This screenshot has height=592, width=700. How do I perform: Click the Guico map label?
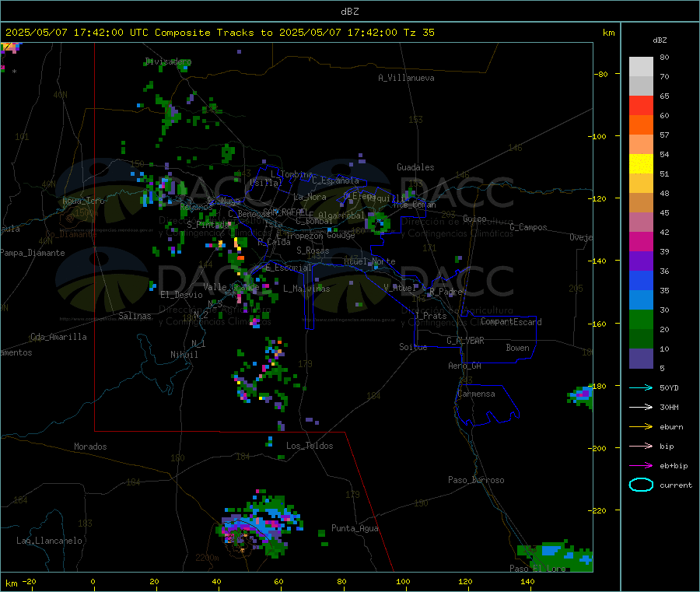(x=474, y=219)
